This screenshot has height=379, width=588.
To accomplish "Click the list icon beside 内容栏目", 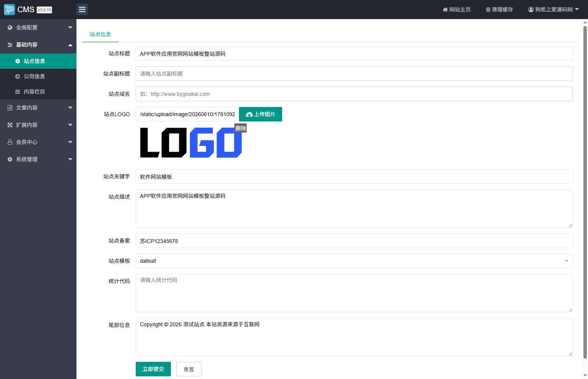I will [x=18, y=92].
